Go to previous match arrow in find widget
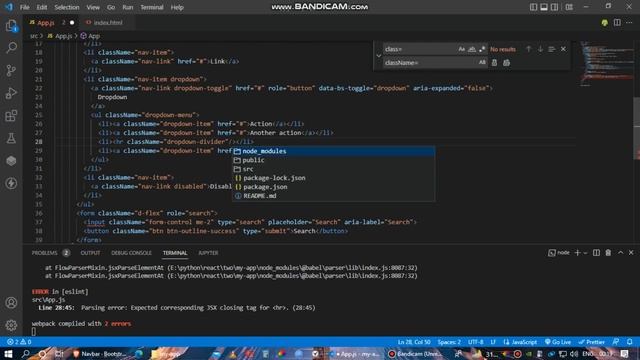Viewport: 640px width, 360px height. coord(529,49)
